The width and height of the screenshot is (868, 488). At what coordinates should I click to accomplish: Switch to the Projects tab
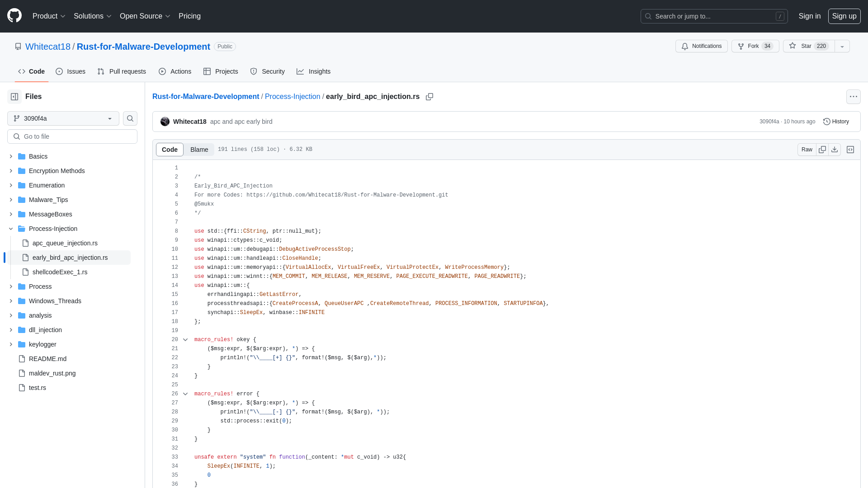pos(221,71)
